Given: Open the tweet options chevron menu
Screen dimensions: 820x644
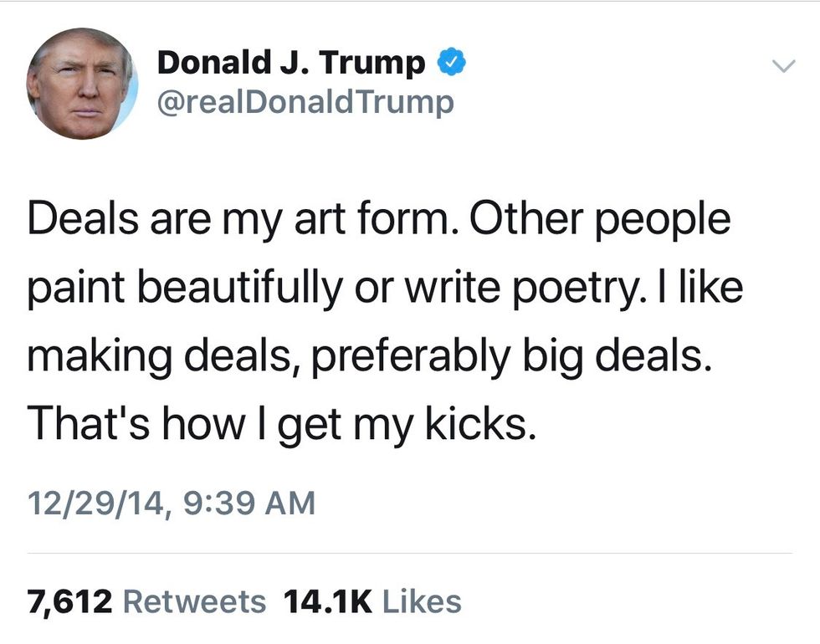Looking at the screenshot, I should click(x=782, y=65).
